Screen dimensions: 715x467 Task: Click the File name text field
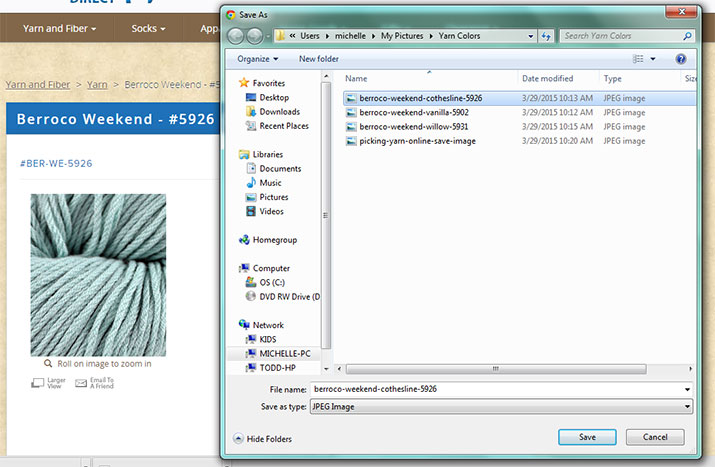(x=497, y=389)
